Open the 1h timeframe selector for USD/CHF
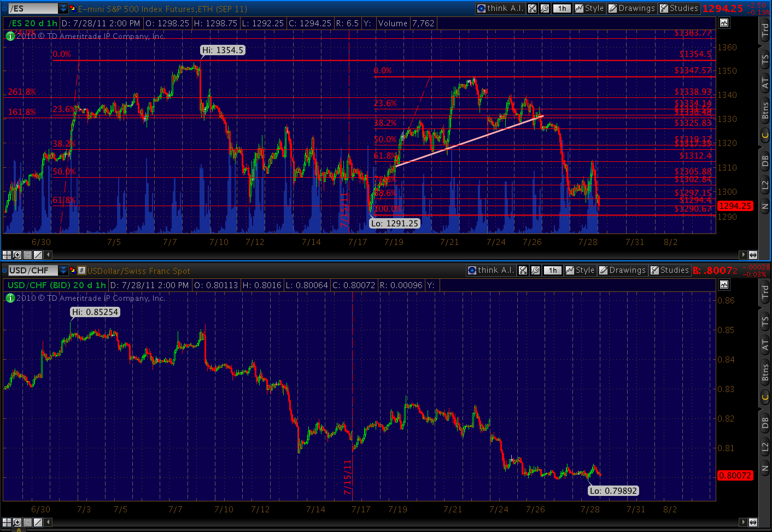772x532 pixels. [x=553, y=270]
